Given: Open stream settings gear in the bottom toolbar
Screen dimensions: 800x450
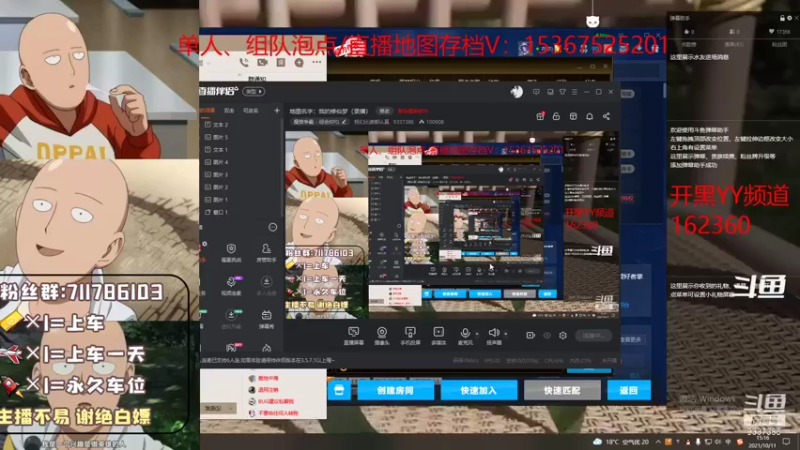Looking at the screenshot, I should click(563, 335).
